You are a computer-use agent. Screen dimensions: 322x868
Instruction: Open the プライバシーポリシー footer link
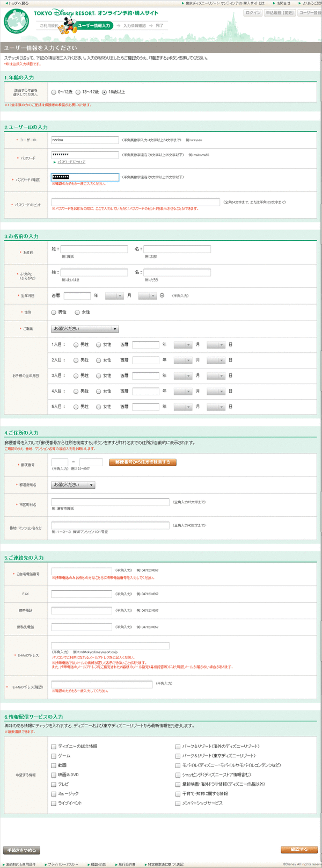click(63, 864)
